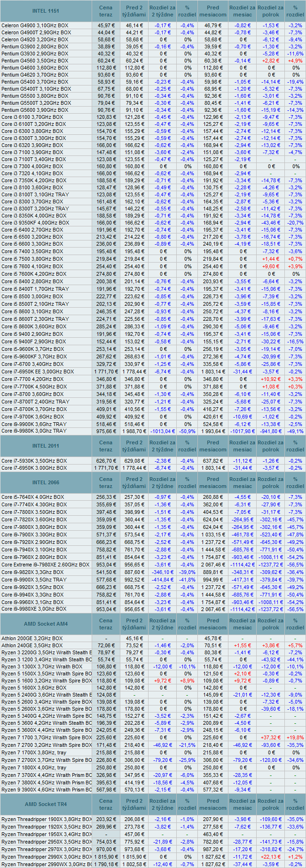Select Core i9-9820X 3,3Ghz BOX
306x868 pixels.
(32, 572)
